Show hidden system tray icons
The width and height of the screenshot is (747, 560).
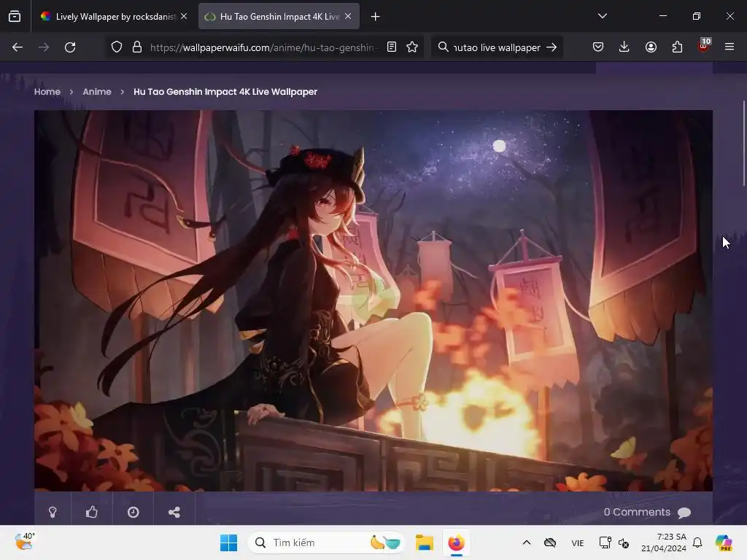tap(527, 542)
